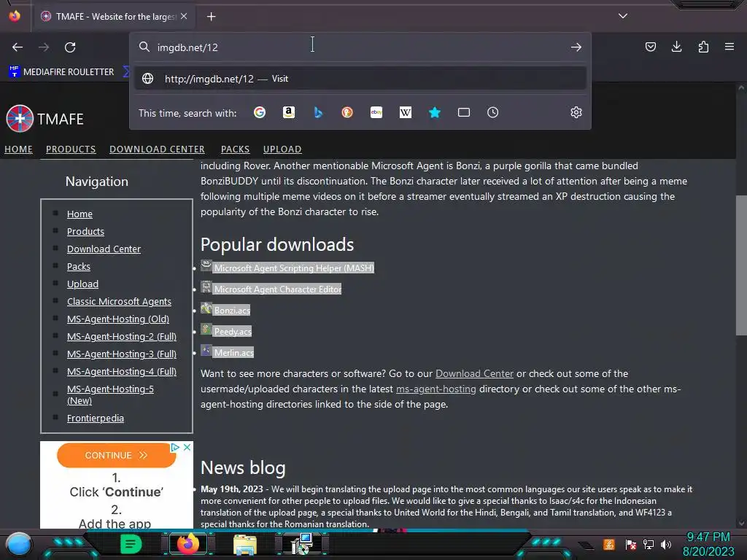Open search settings gear icon
The height and width of the screenshot is (560, 747).
(576, 112)
